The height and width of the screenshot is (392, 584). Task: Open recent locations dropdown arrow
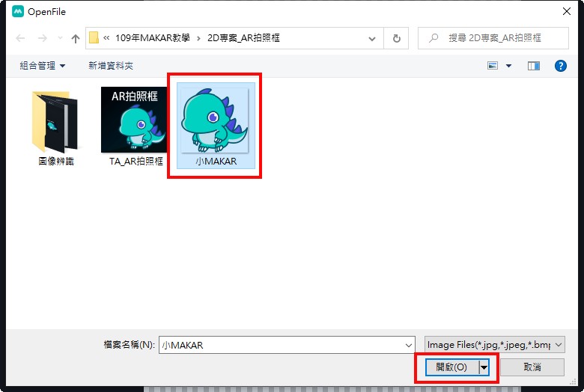[x=61, y=38]
